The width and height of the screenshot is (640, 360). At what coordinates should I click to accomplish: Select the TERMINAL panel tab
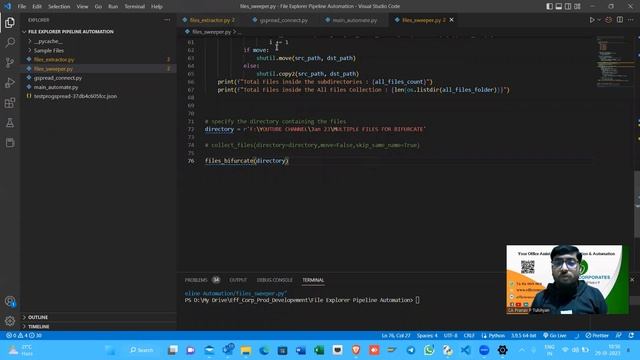click(313, 280)
